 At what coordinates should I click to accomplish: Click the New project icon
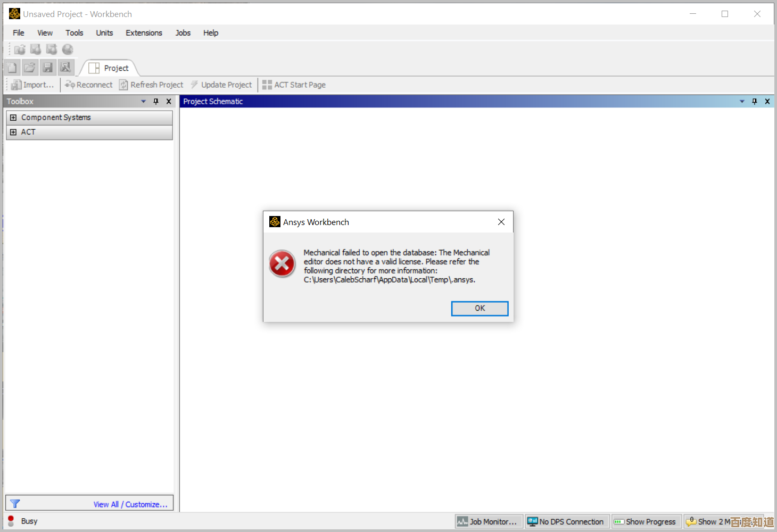(12, 68)
